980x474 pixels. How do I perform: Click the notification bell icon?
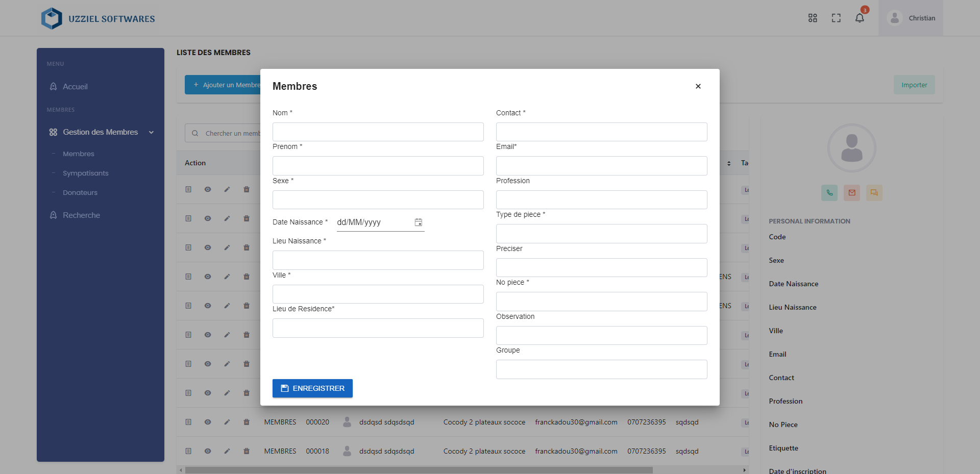(860, 18)
